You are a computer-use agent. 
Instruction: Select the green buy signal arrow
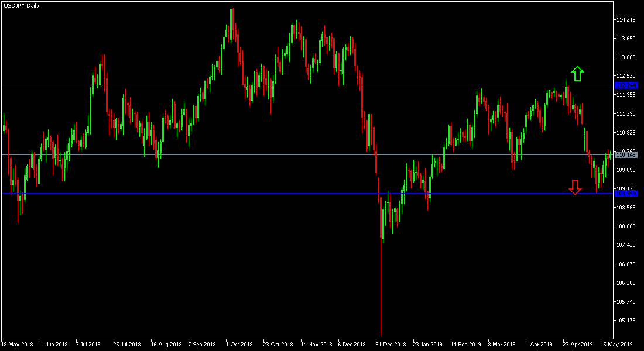pos(577,73)
